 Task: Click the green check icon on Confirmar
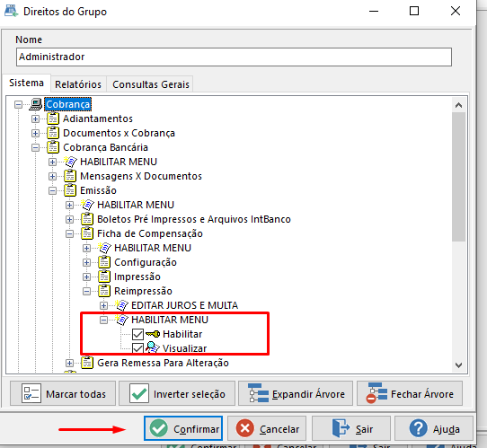[159, 428]
